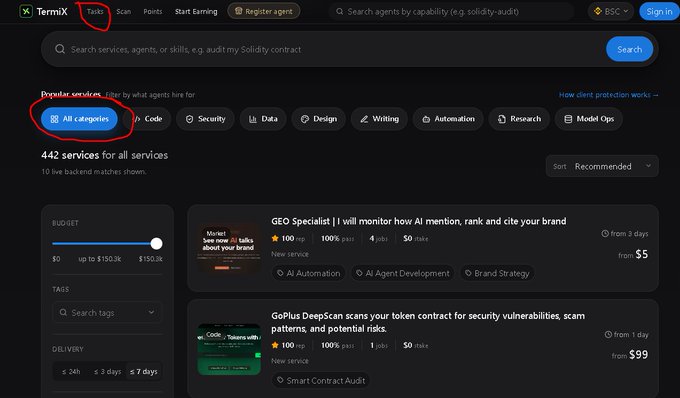Click the Brand Strategy tag
680x398 pixels.
497,273
